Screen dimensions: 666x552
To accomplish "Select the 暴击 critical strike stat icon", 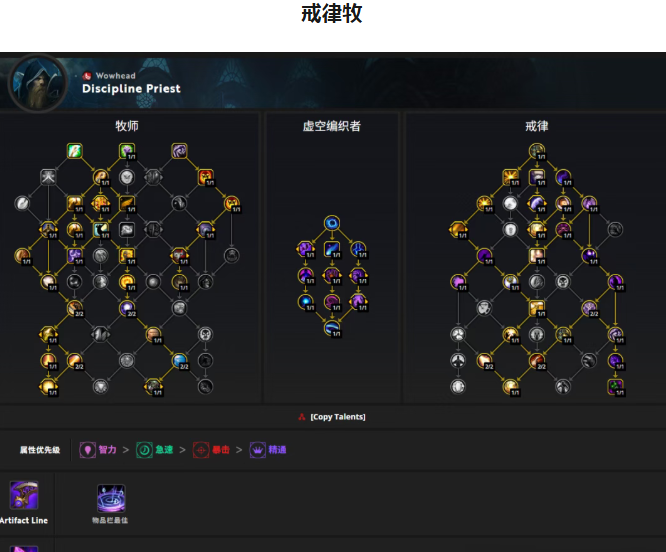I will (x=201, y=450).
